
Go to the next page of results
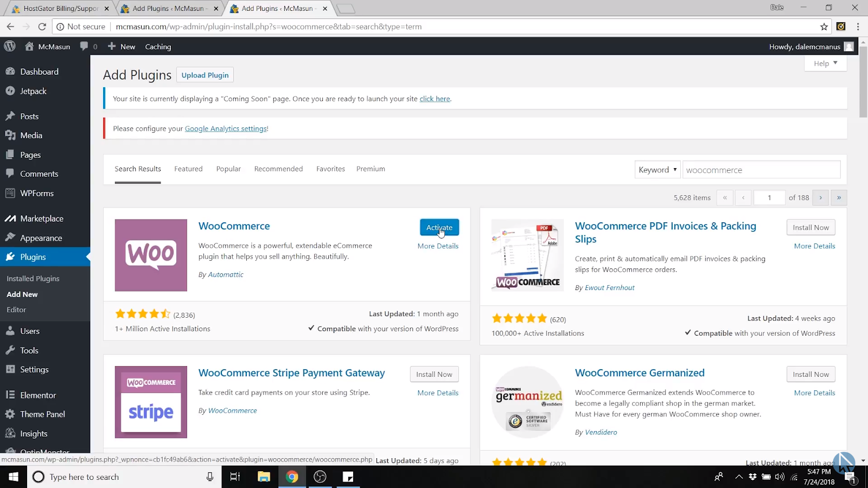click(820, 197)
